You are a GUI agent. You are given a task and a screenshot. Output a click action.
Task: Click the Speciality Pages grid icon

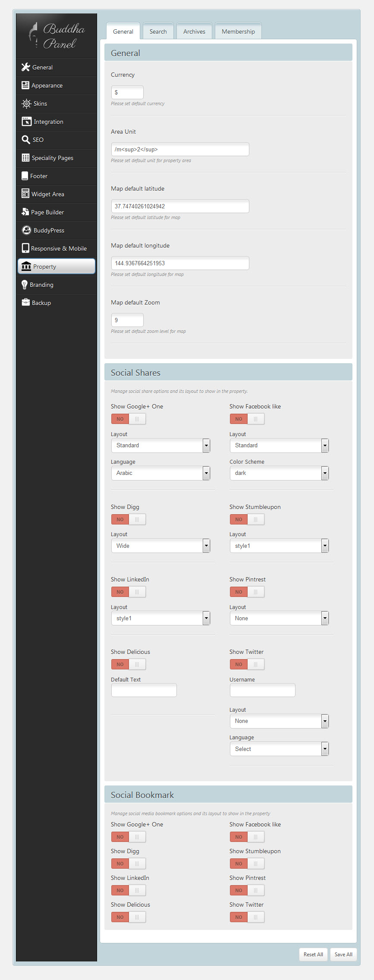25,158
